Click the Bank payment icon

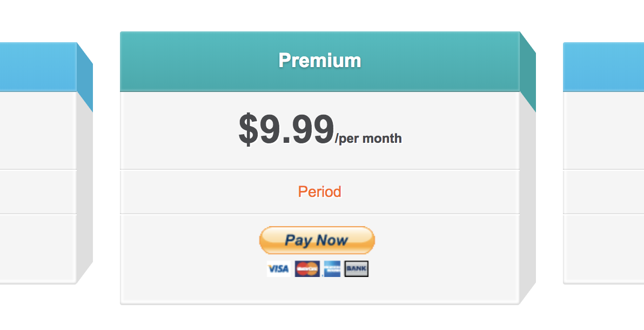click(x=357, y=269)
